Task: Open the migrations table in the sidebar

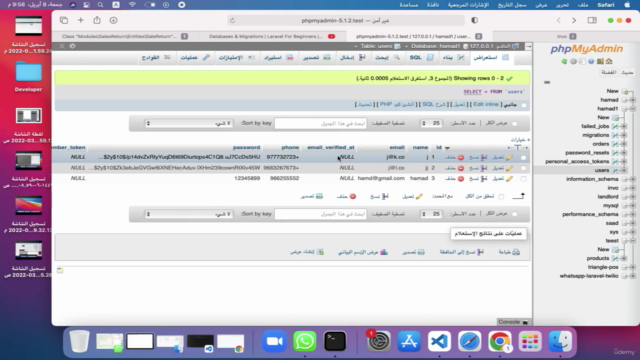Action: click(596, 135)
